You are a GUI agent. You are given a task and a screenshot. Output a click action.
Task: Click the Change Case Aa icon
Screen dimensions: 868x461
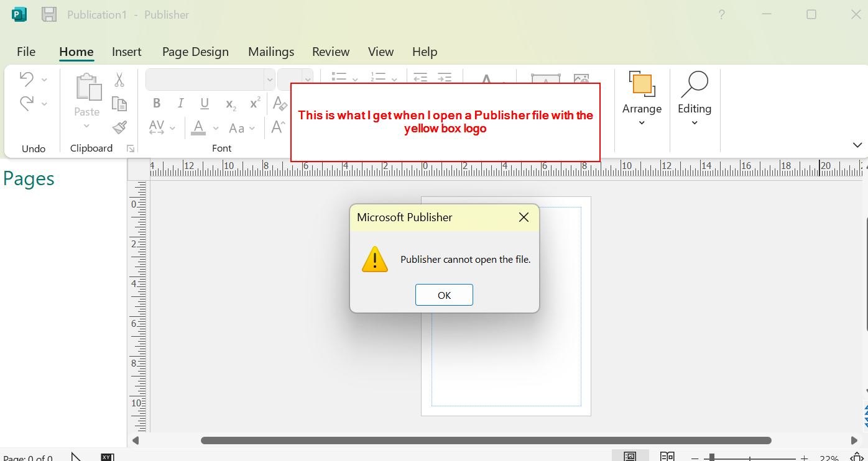click(236, 128)
